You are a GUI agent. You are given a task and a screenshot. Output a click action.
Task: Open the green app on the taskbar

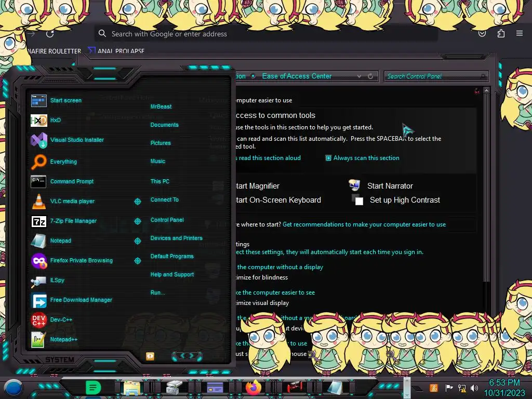(94, 388)
